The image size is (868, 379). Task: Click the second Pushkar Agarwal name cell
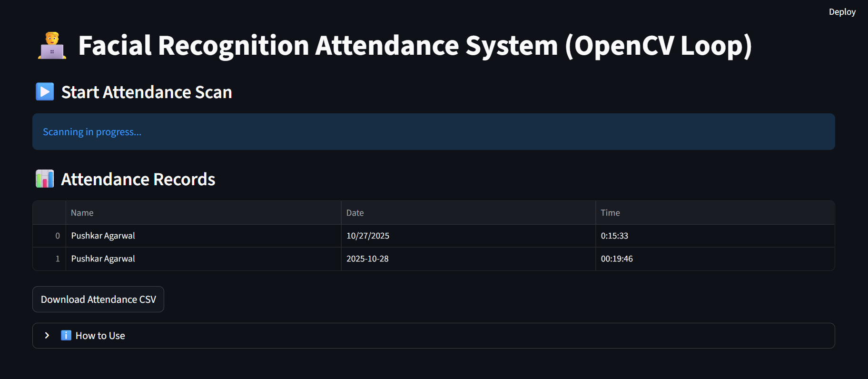(x=103, y=259)
